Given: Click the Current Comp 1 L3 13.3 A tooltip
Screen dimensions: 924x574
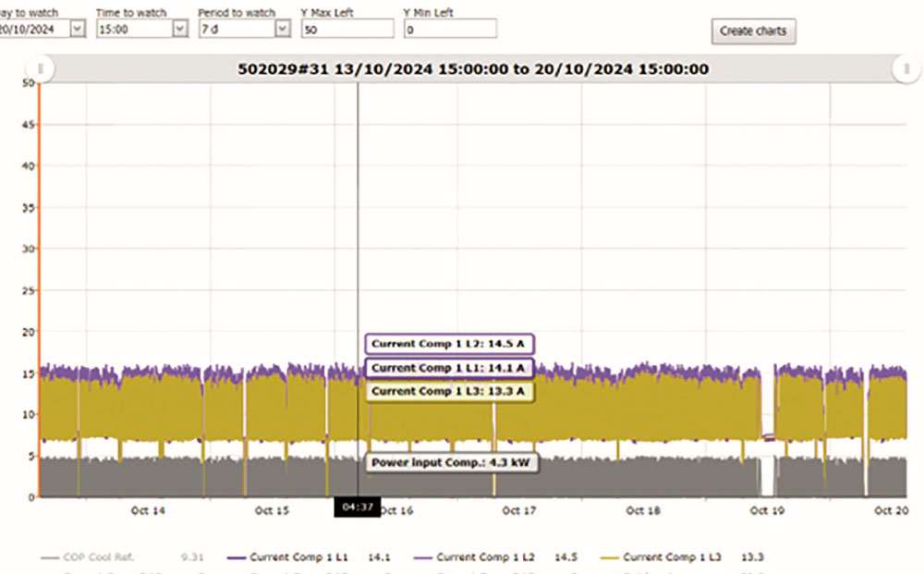Looking at the screenshot, I should point(449,392).
